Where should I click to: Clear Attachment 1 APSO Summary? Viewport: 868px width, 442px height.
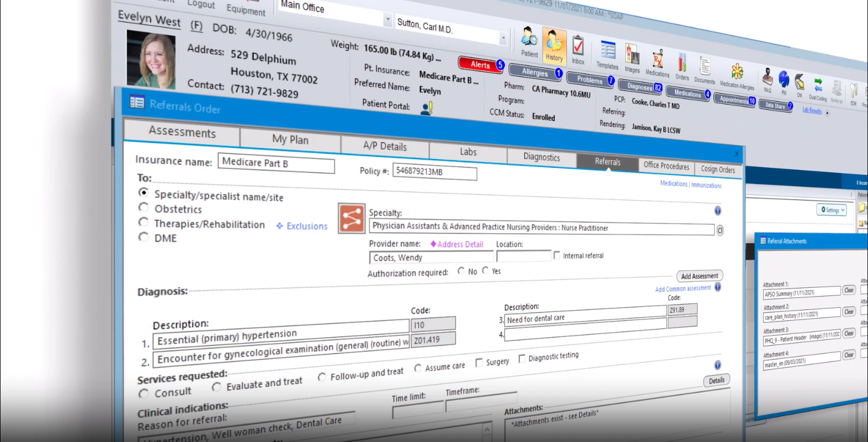(x=849, y=291)
